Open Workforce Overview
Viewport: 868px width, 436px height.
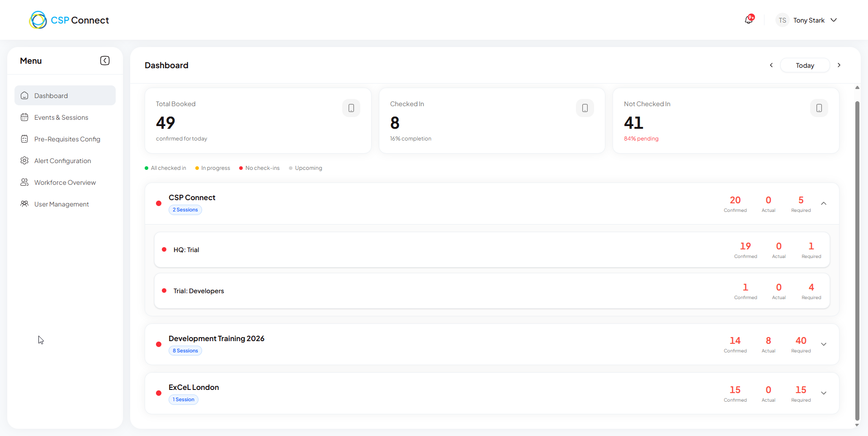click(65, 182)
